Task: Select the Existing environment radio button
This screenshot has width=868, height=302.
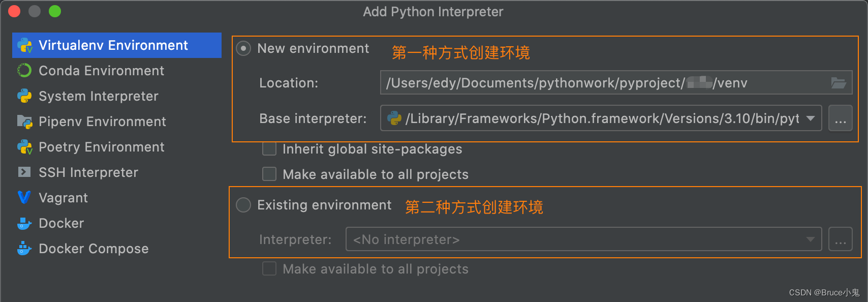Action: (x=244, y=205)
